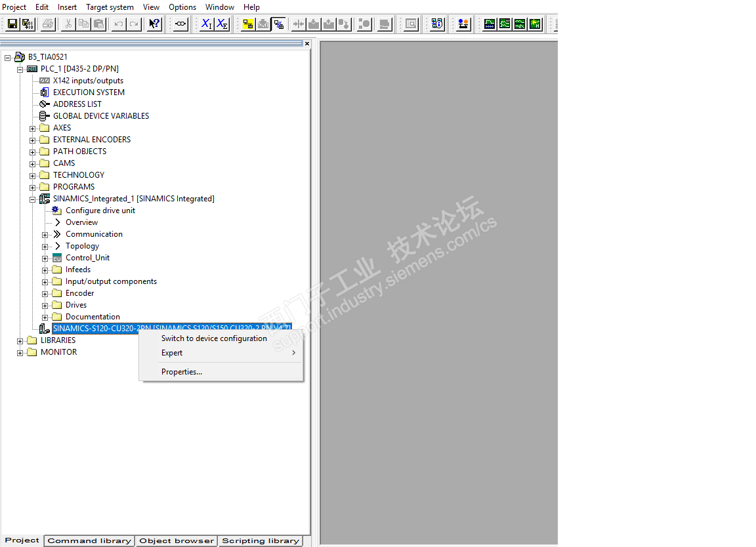Click the accessible nodes info toolbar icon
Viewport: 756px width, 547px height.
(437, 24)
